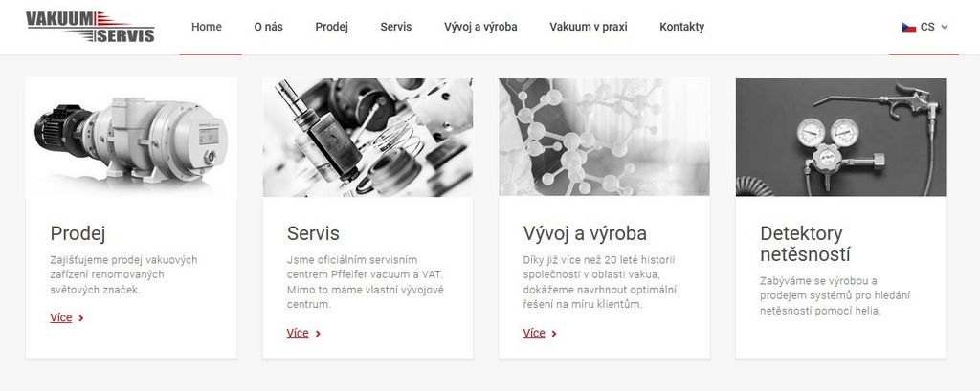Click the arrow icon beside Servis Více
The height and width of the screenshot is (391, 980).
click(318, 334)
